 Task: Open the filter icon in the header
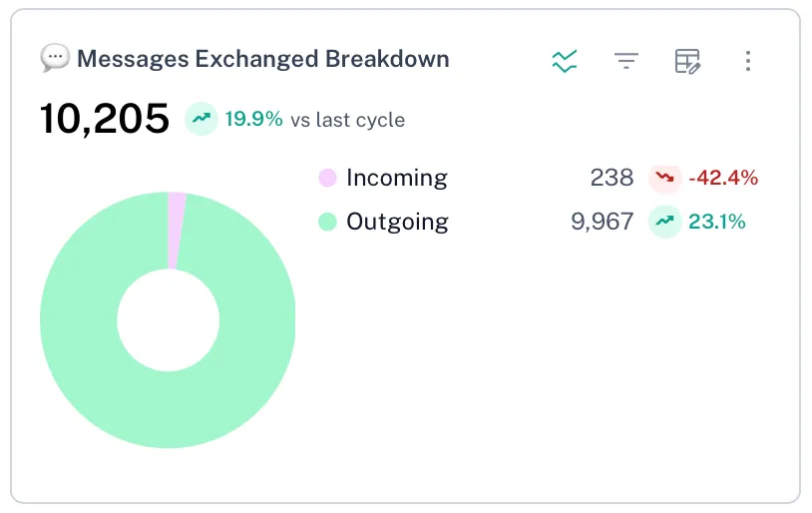(625, 61)
